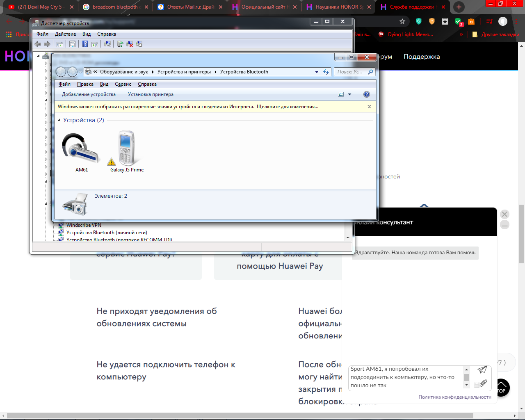Open Файл menu in Bluetooth devices window
Viewport: 525px width, 420px height.
click(64, 84)
